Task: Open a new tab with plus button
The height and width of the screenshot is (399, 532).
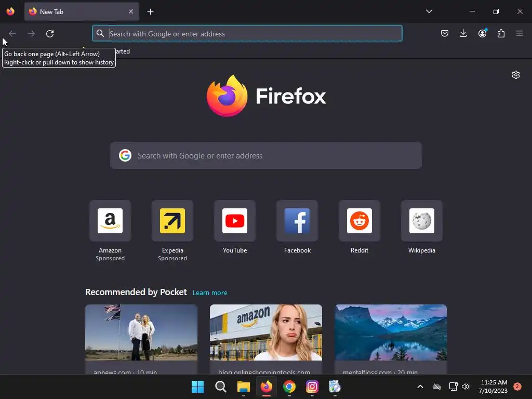Action: tap(150, 12)
